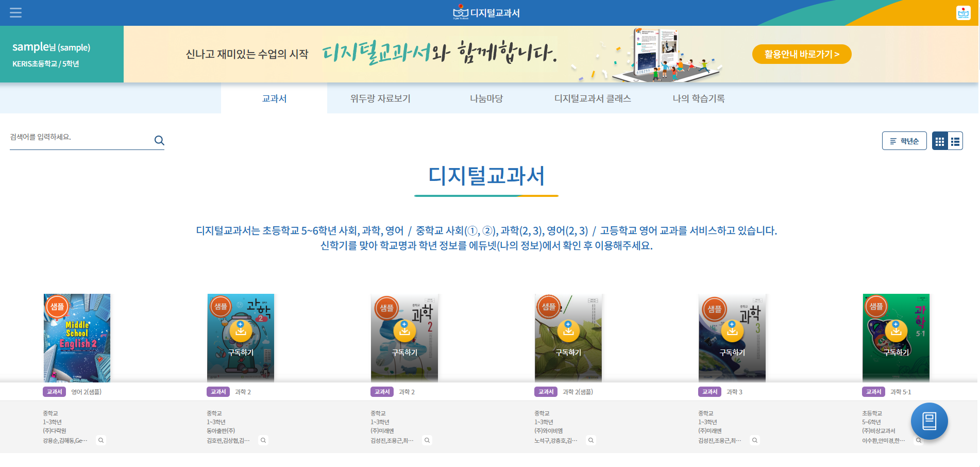Screen dimensions: 980x467
Task: Click the search magnifier icon
Action: 159,140
